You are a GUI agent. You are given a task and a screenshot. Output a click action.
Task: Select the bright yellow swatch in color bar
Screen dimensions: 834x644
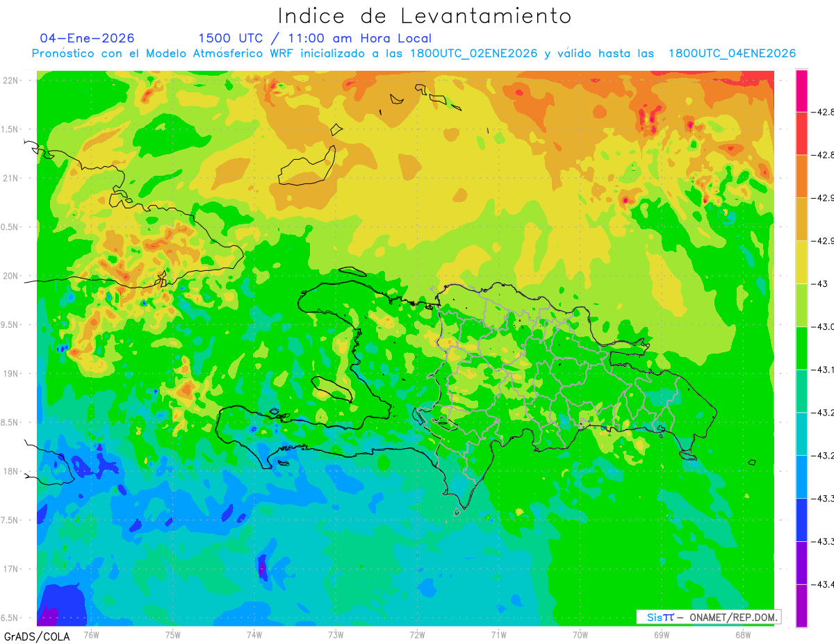pyautogui.click(x=801, y=262)
